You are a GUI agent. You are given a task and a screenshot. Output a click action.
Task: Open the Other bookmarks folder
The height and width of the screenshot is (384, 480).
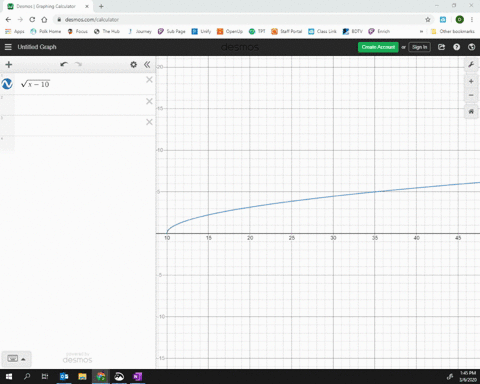click(453, 31)
